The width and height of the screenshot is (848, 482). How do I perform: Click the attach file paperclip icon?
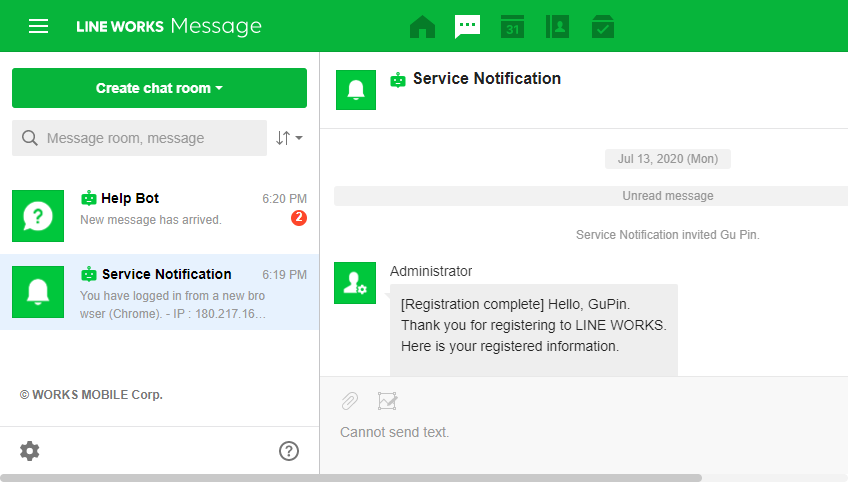(x=349, y=401)
